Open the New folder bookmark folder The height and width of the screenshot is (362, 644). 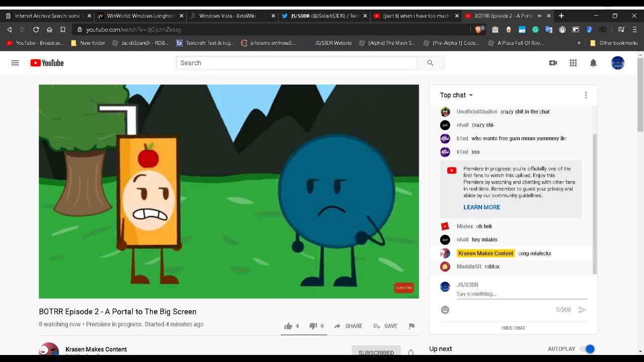click(x=88, y=43)
